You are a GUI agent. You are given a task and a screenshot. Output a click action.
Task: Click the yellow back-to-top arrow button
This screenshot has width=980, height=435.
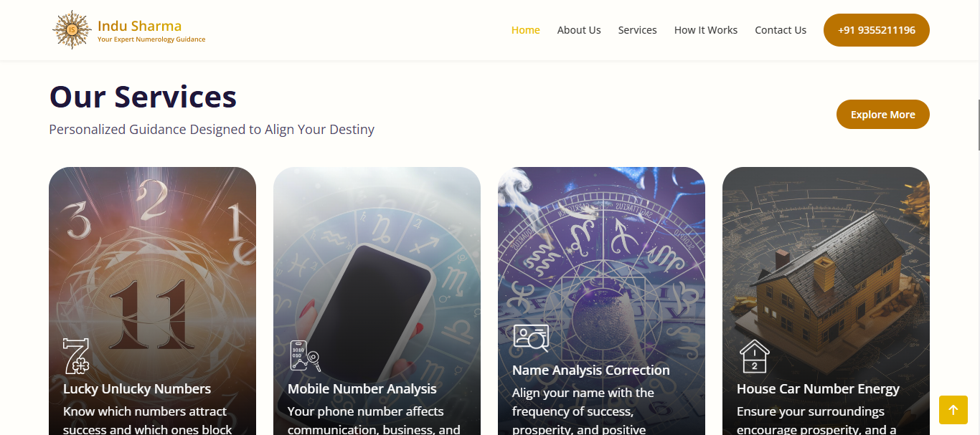(x=953, y=410)
